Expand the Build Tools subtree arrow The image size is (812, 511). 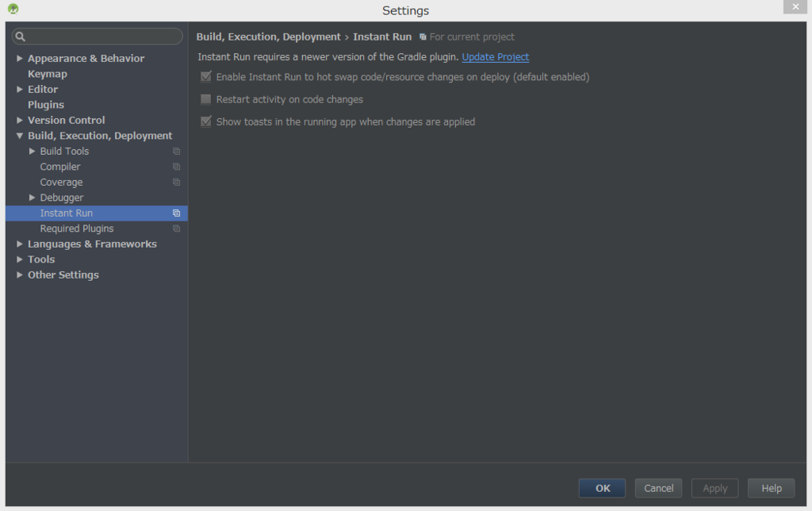pos(32,151)
